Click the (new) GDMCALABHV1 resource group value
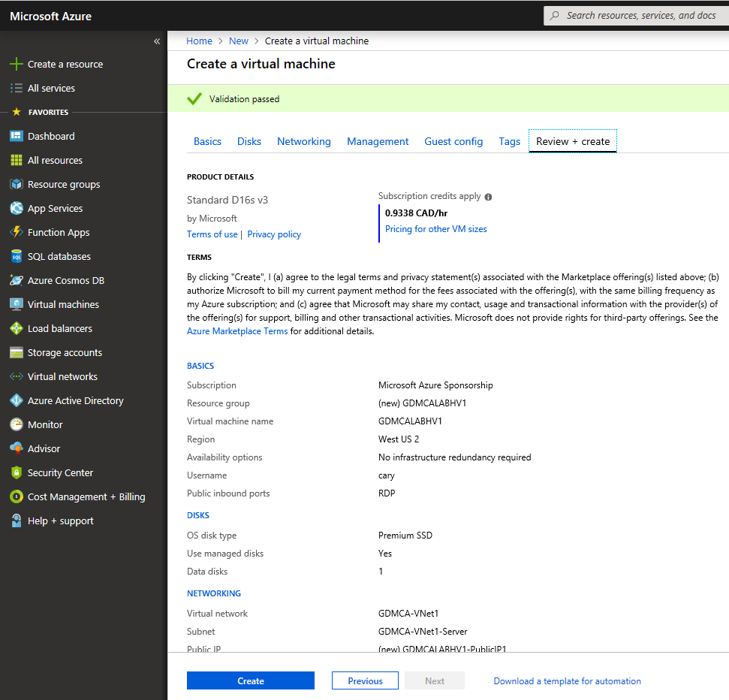The height and width of the screenshot is (700, 729). point(422,403)
